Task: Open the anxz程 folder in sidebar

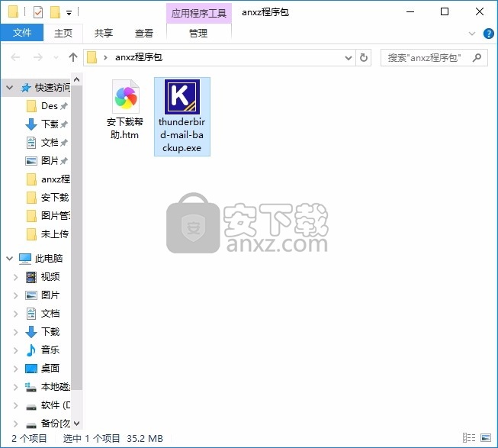Action: click(x=47, y=179)
